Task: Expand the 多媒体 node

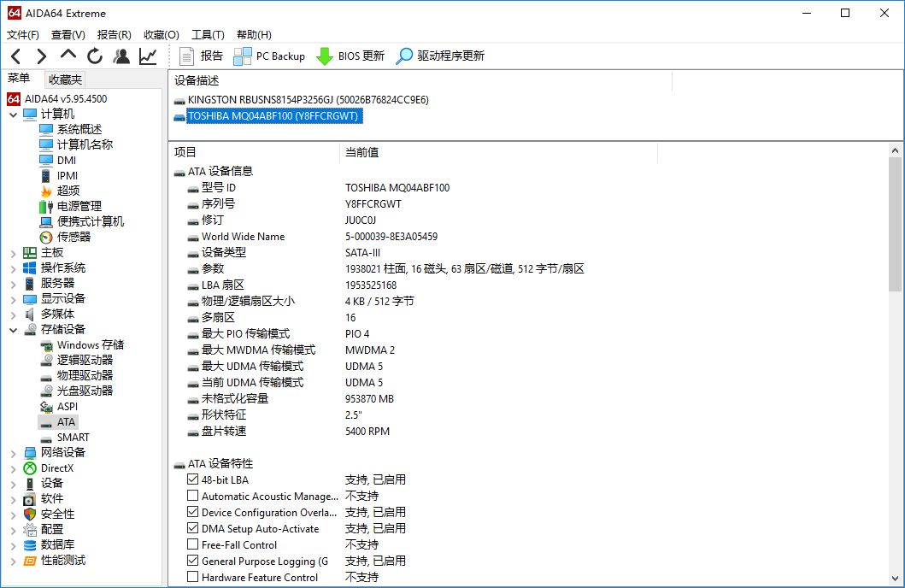Action: [14, 314]
